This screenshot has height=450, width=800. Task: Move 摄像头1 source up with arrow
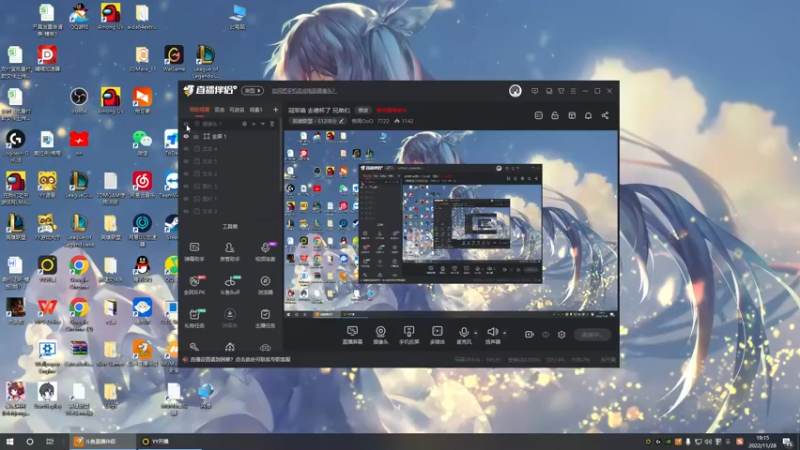click(254, 124)
